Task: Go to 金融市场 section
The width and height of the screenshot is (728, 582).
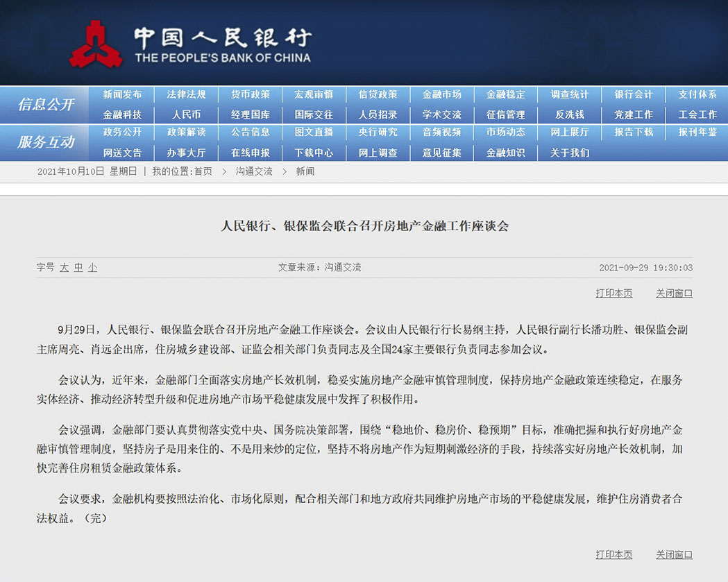Action: click(441, 94)
